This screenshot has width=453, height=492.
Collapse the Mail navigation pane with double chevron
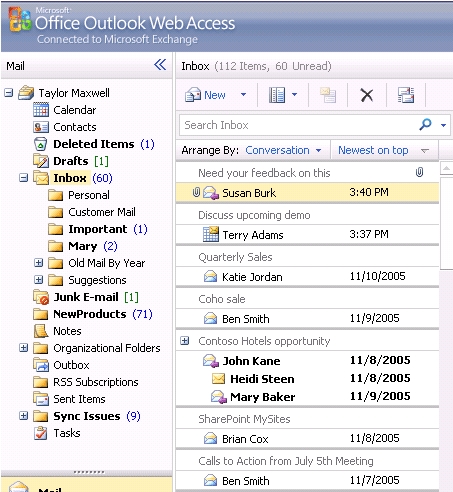coord(160,64)
